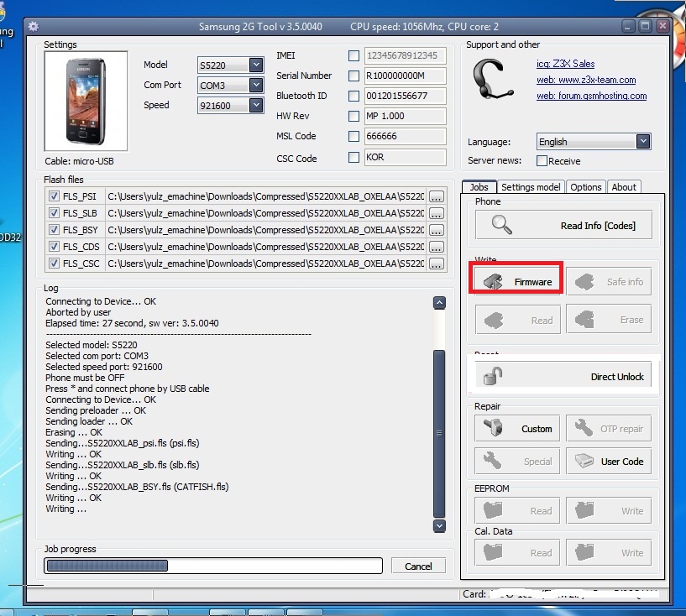Viewport: 686px width, 616px height.
Task: Click the Firmware write button
Action: [517, 281]
